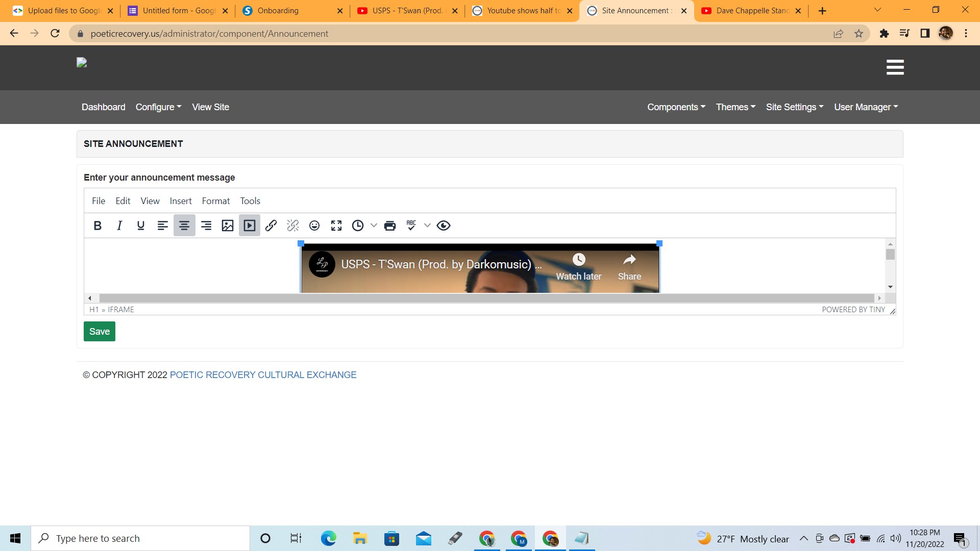Toggle Italic formatting
The width and height of the screenshot is (980, 551).
coord(119,226)
